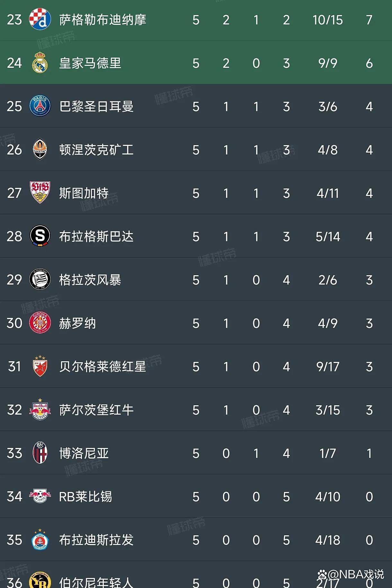Click the points value 7 for Dinamo Zagreb
This screenshot has width=392, height=588.
click(369, 20)
